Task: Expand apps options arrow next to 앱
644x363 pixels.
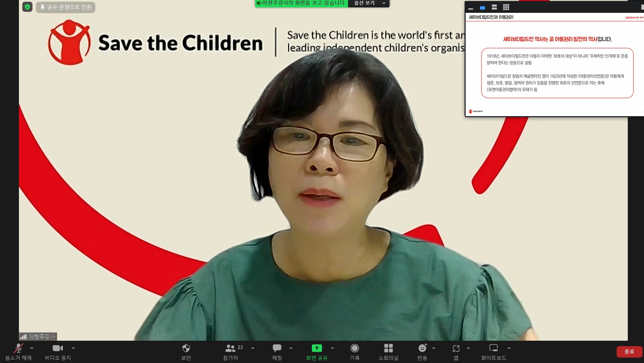Action: click(x=468, y=348)
